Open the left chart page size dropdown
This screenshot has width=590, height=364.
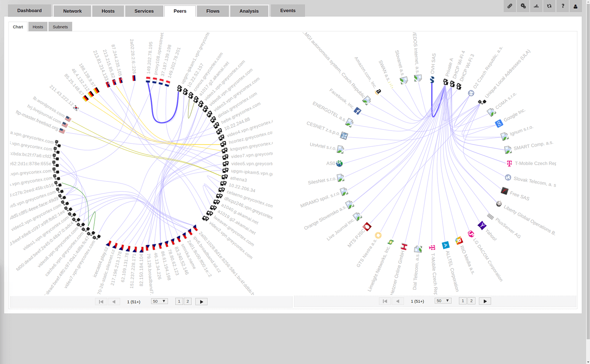click(159, 301)
